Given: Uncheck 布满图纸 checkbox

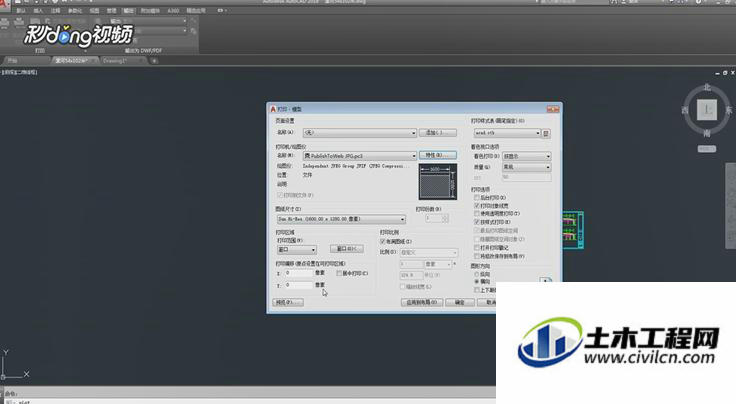Looking at the screenshot, I should click(383, 241).
